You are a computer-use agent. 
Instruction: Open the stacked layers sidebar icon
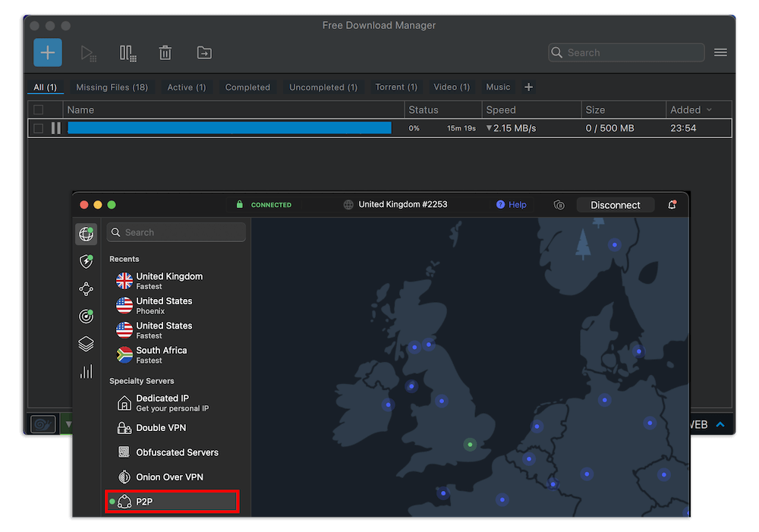(x=87, y=344)
